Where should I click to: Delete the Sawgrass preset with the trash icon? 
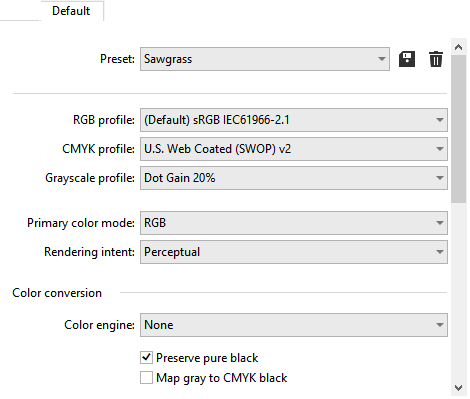(436, 59)
